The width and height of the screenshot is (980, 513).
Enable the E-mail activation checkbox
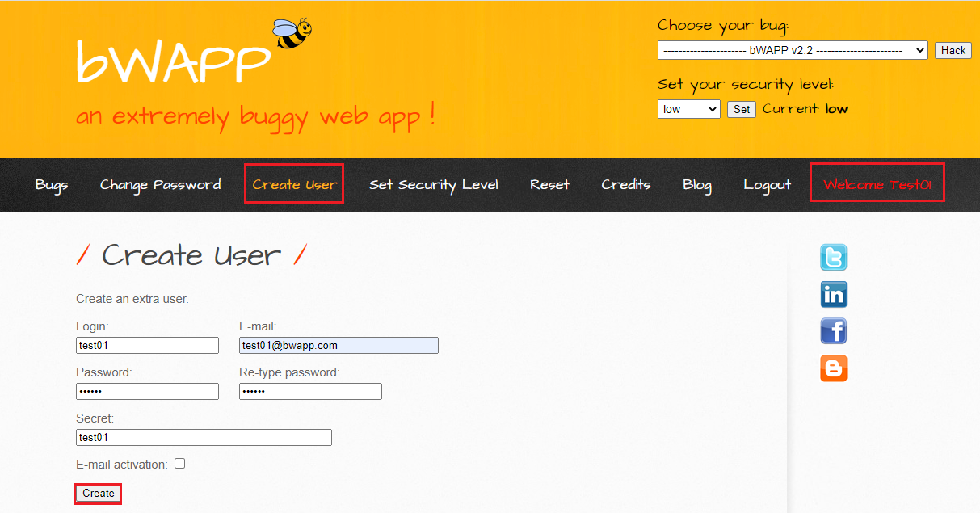click(180, 464)
